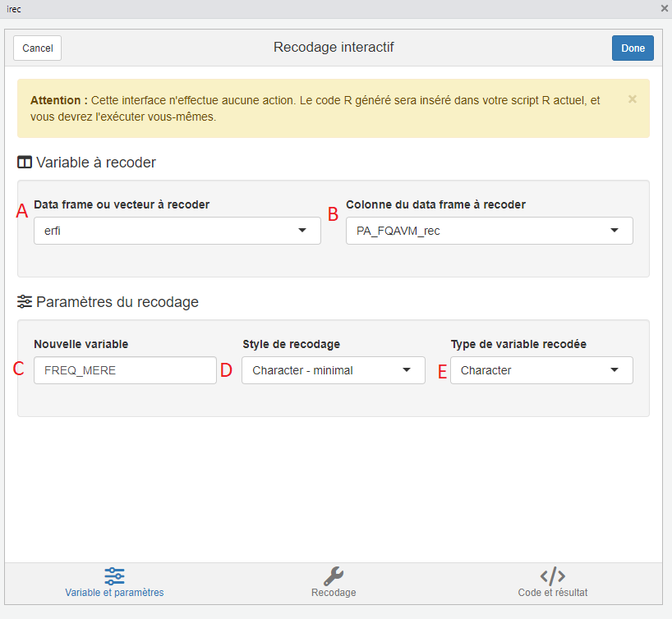
Task: Expand the PA_FQAVM_rec column dropdown
Action: pos(489,231)
